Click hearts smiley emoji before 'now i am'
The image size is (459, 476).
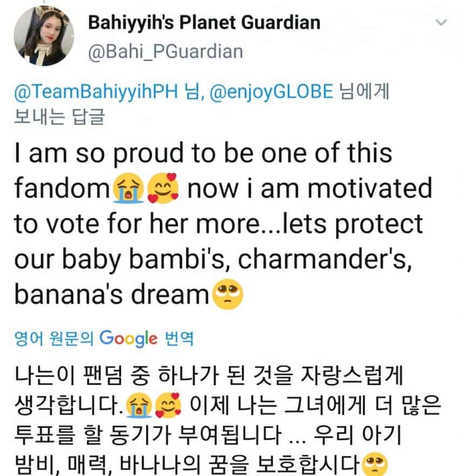point(159,190)
